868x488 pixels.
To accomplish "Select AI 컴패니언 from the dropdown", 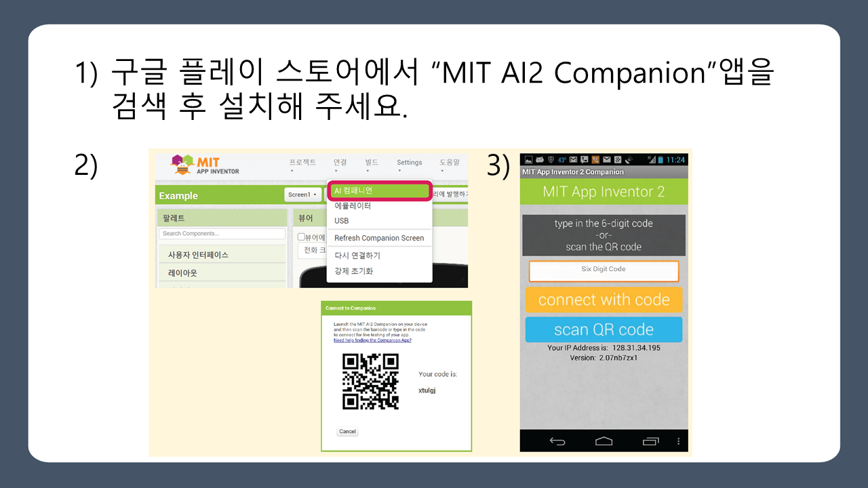I will (x=380, y=191).
